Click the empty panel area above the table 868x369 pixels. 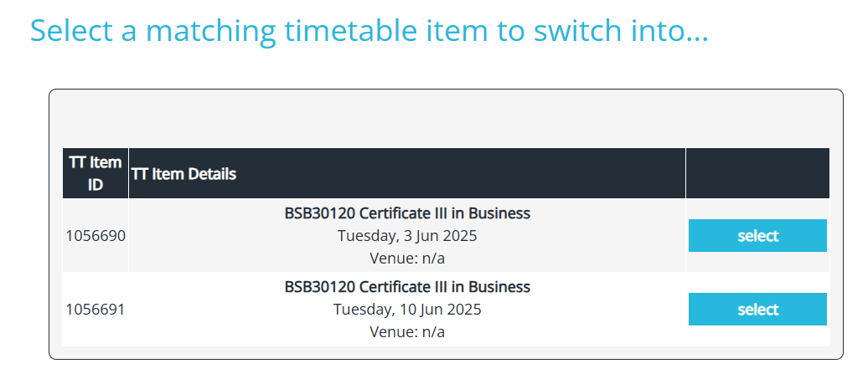(446, 119)
